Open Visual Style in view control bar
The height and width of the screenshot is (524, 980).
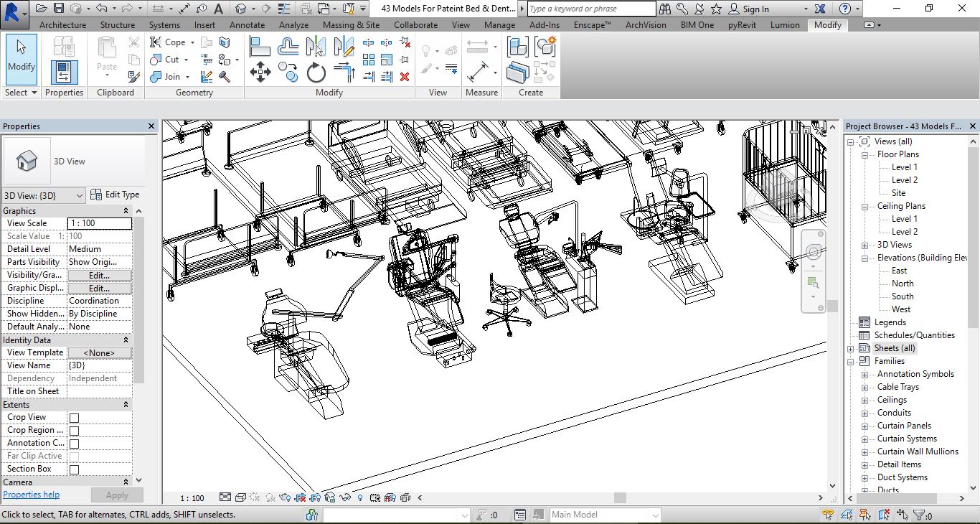click(240, 497)
